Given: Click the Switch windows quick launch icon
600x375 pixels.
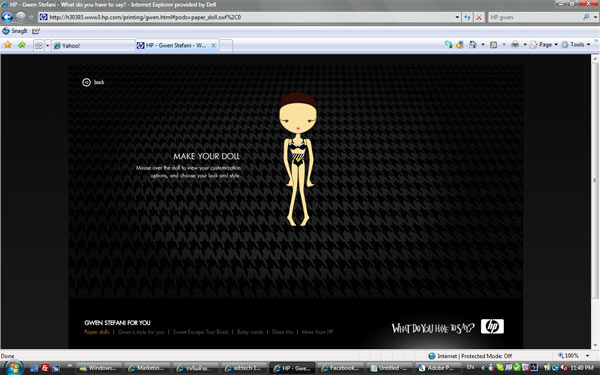Looking at the screenshot, I should point(56,368).
